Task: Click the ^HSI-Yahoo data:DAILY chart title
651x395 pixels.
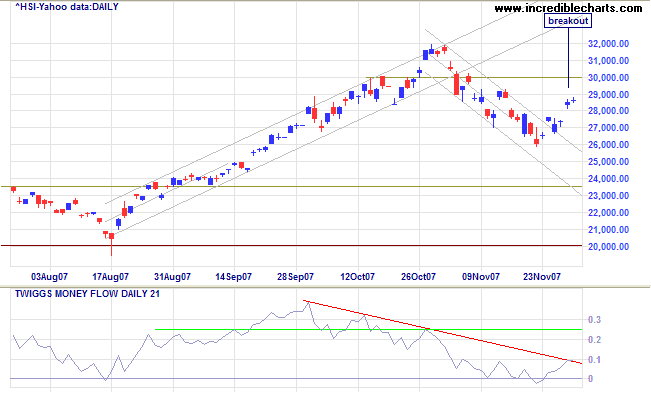Action: tap(67, 7)
